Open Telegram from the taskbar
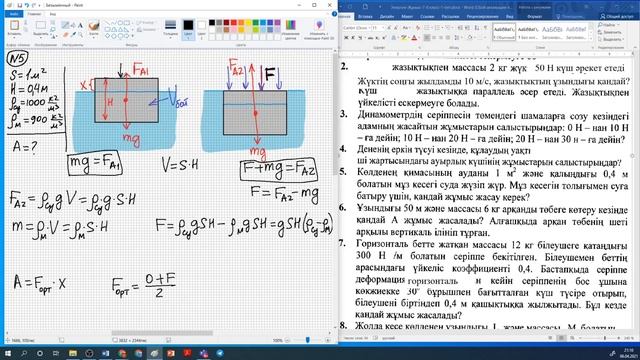Viewport: 640px width, 360px height. (220, 353)
